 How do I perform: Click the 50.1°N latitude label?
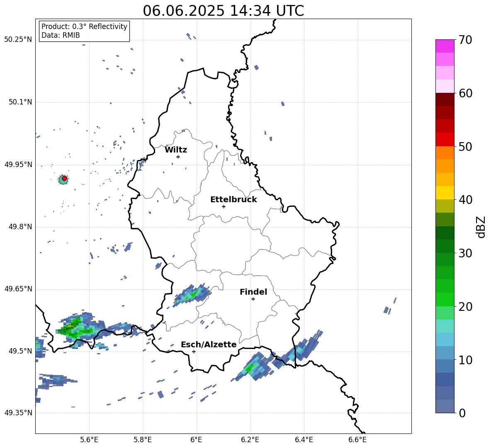(x=20, y=102)
